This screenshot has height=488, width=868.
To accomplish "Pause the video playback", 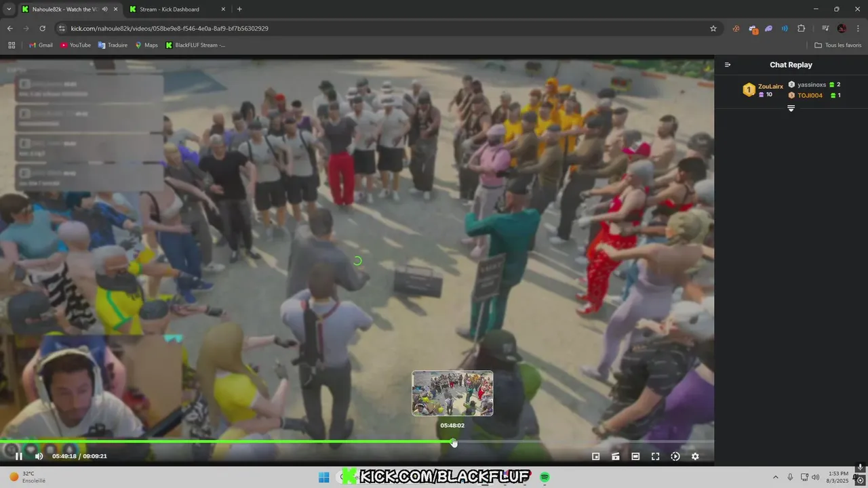I will tap(19, 456).
